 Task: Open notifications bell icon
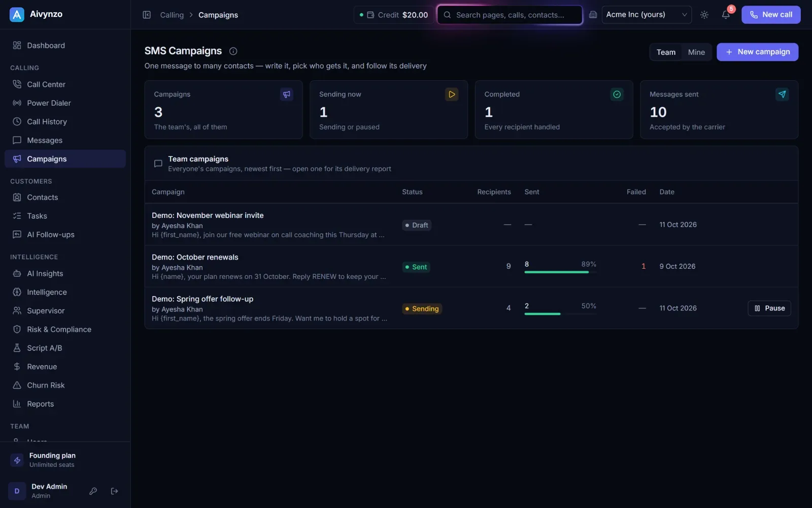point(726,15)
